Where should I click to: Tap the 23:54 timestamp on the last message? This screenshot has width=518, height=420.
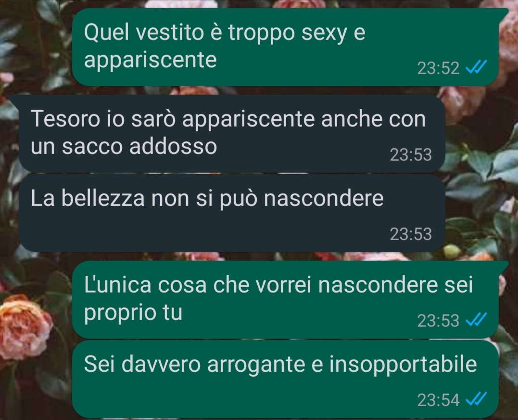click(438, 400)
